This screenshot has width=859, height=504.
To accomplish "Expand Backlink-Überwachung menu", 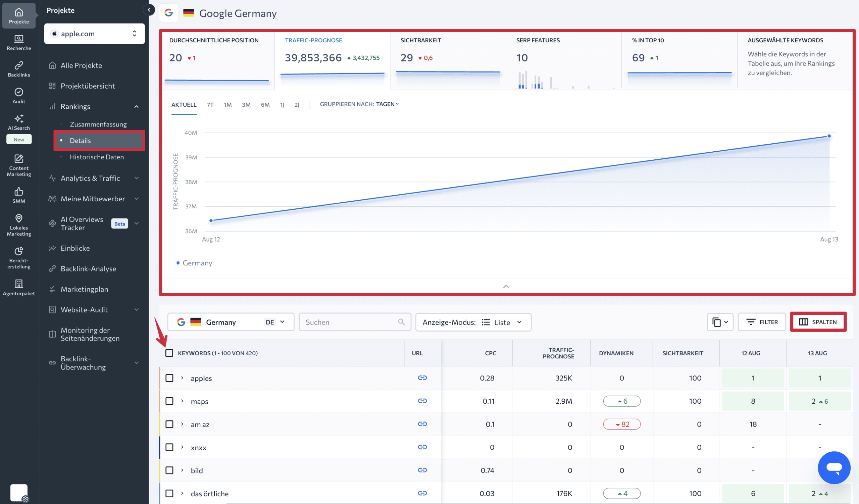I will tap(136, 363).
